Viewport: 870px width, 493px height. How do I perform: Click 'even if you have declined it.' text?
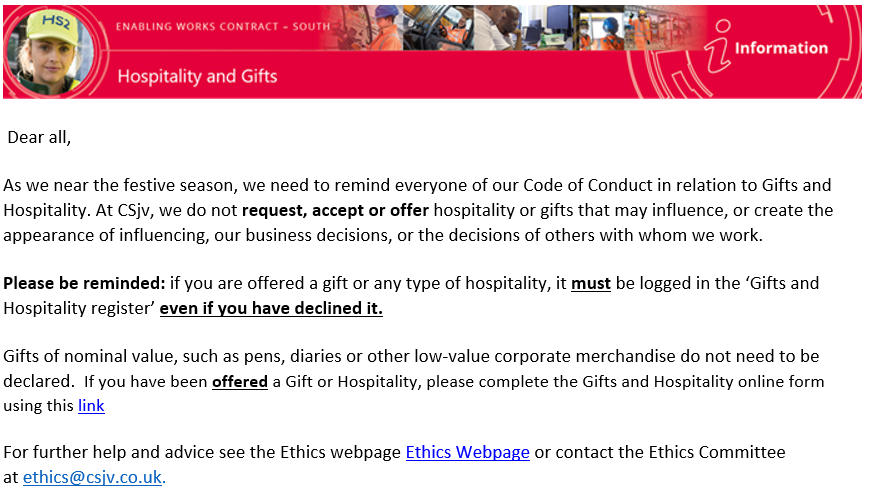271,308
